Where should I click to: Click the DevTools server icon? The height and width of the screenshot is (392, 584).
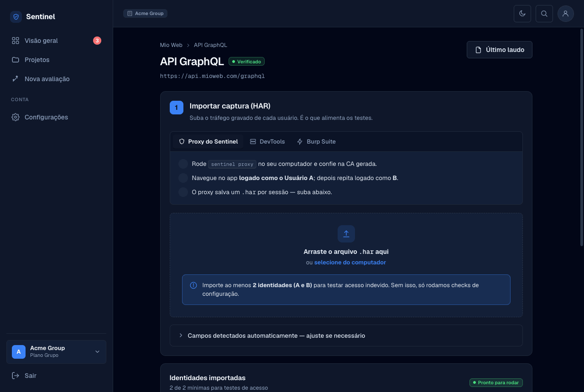253,142
